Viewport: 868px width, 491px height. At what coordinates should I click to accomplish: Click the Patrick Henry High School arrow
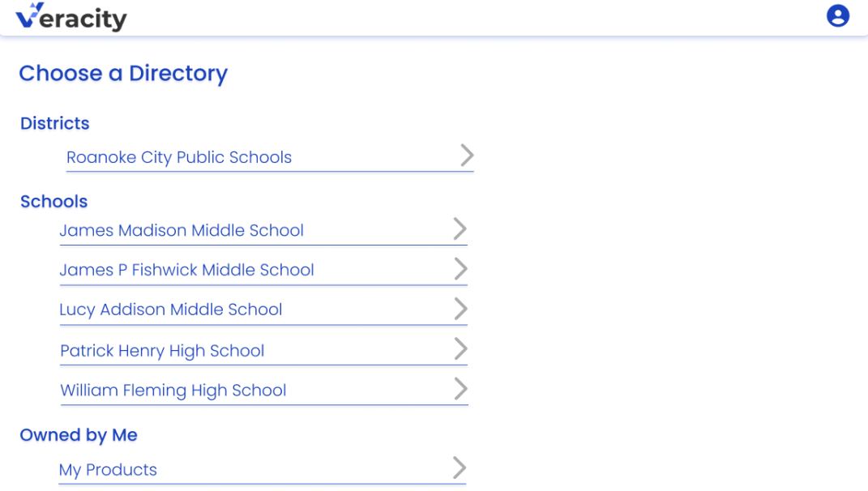coord(460,348)
